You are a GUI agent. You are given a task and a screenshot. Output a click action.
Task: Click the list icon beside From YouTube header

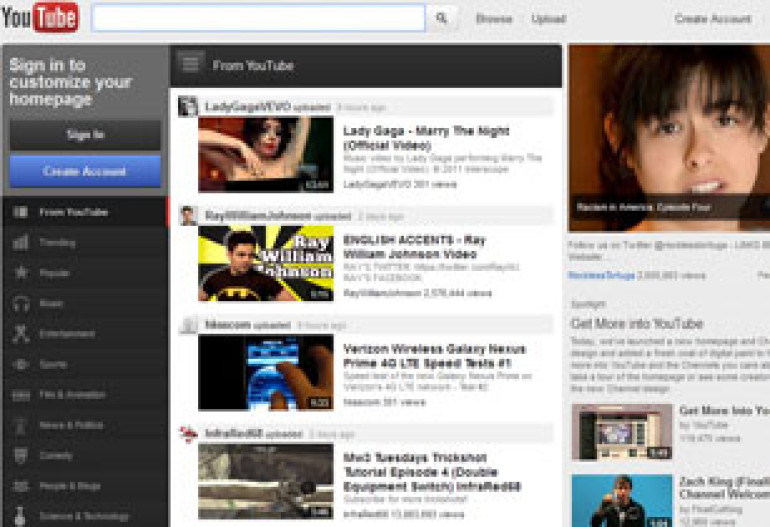tap(191, 64)
